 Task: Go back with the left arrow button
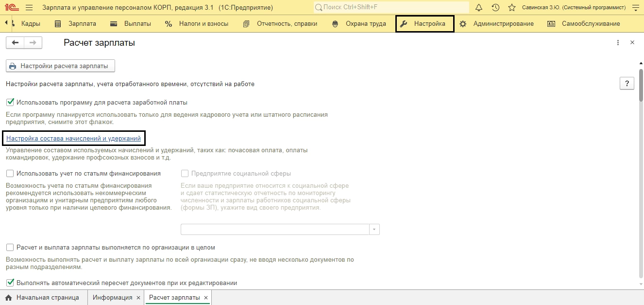15,43
